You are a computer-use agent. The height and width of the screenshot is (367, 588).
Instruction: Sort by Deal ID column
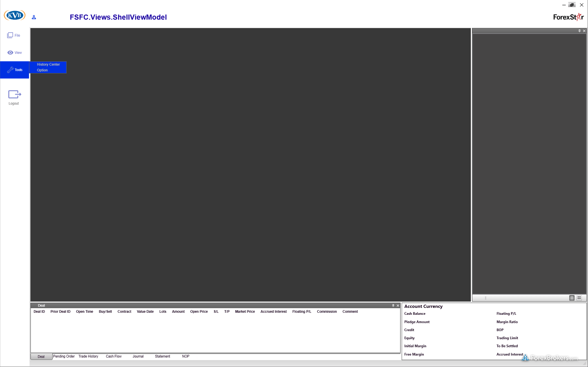coord(39,311)
